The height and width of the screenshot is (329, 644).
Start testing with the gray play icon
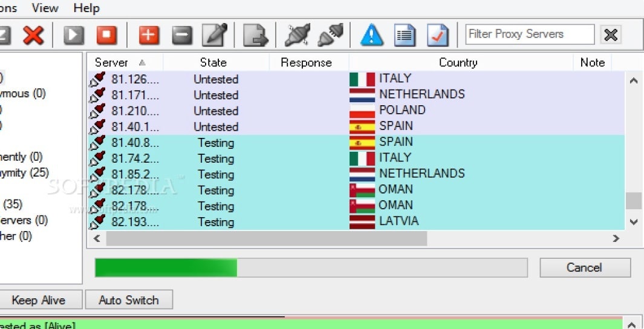(74, 35)
